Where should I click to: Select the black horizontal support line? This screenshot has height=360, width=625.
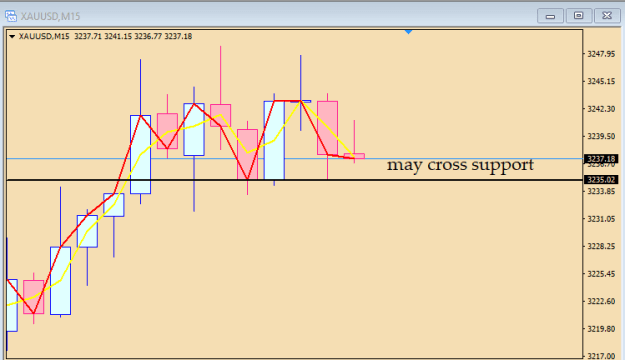tap(295, 180)
